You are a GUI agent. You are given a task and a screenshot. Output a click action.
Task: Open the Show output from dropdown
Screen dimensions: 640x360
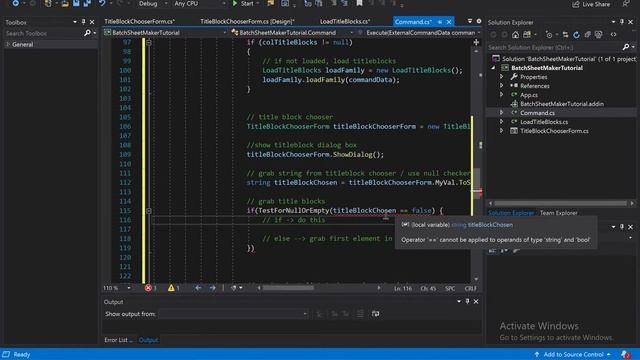[233, 314]
